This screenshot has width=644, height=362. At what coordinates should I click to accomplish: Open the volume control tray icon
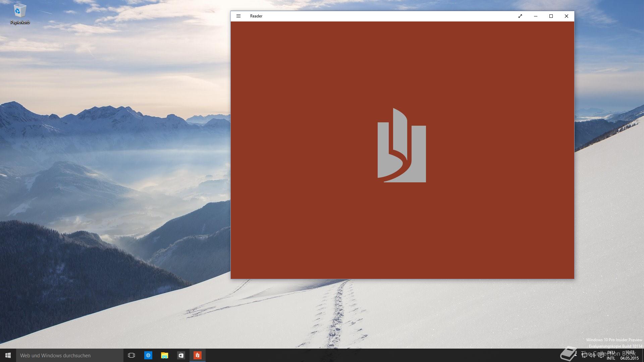[x=592, y=355]
